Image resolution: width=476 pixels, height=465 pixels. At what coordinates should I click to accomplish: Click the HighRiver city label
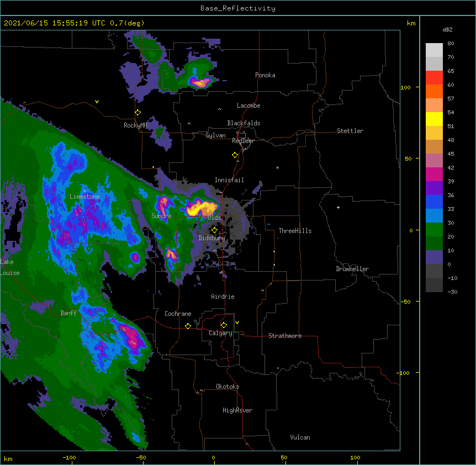237,410
